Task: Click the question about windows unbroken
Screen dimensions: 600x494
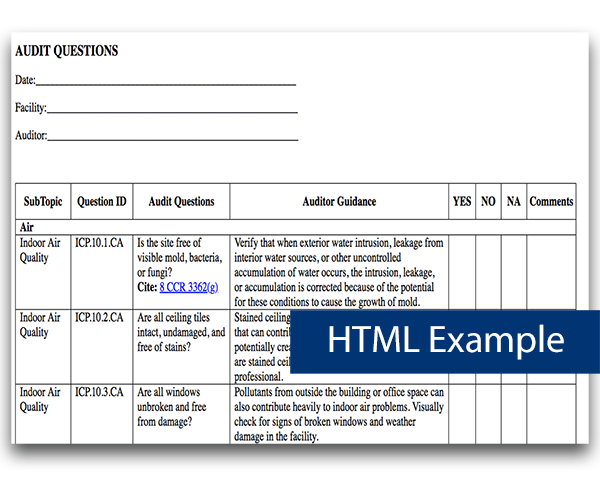Action: point(171,407)
